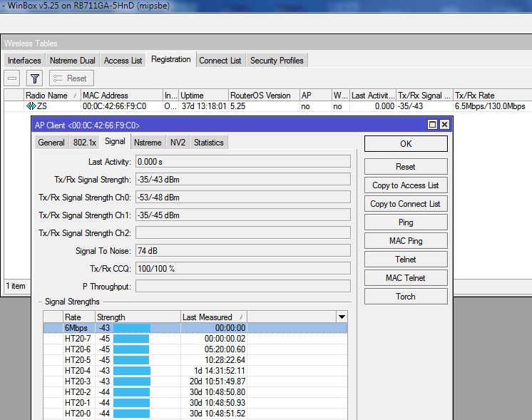Select the 6Mbps signal row
This screenshot has width=532, height=420.
[195, 328]
